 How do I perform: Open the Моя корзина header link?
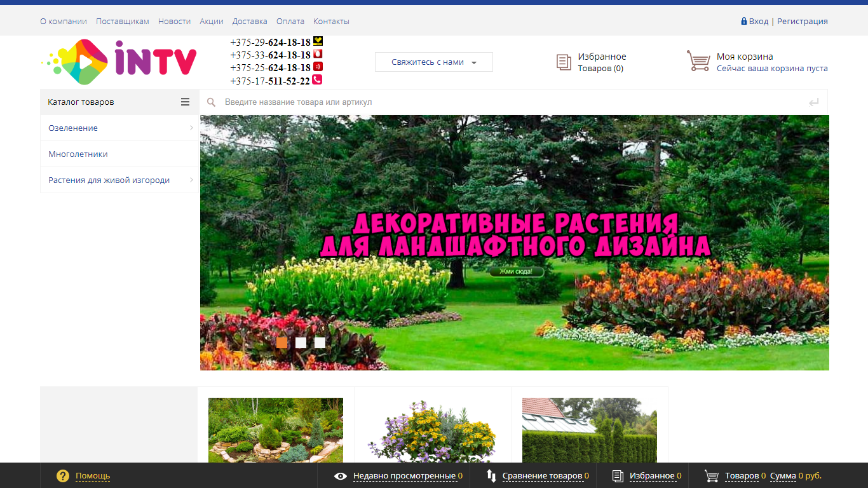(x=745, y=57)
